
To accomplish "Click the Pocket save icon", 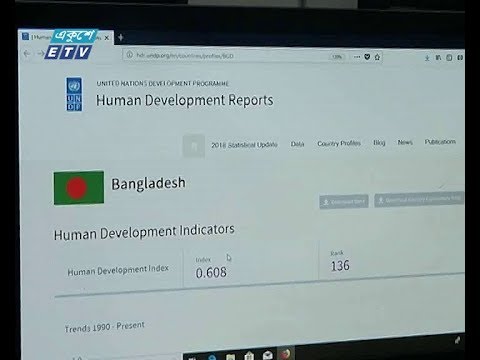I will coord(367,57).
